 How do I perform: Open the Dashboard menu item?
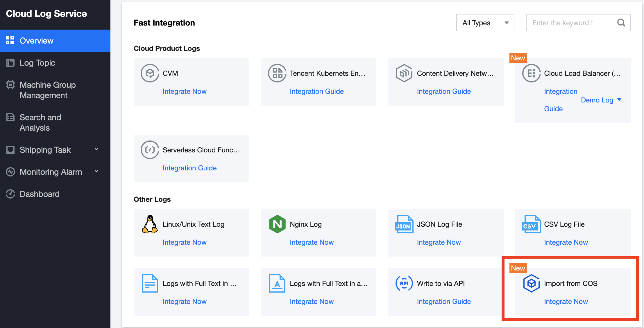(40, 194)
